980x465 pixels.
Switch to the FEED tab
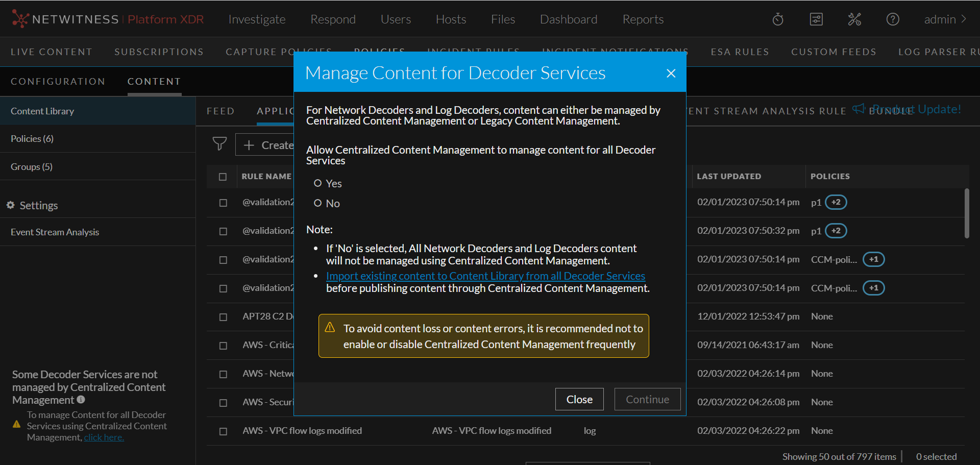(x=220, y=111)
